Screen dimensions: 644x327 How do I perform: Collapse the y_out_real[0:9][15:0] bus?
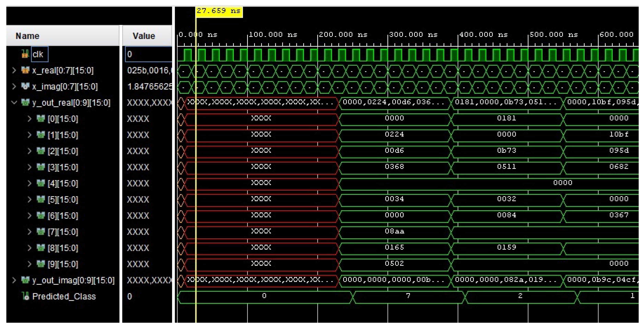click(x=14, y=103)
